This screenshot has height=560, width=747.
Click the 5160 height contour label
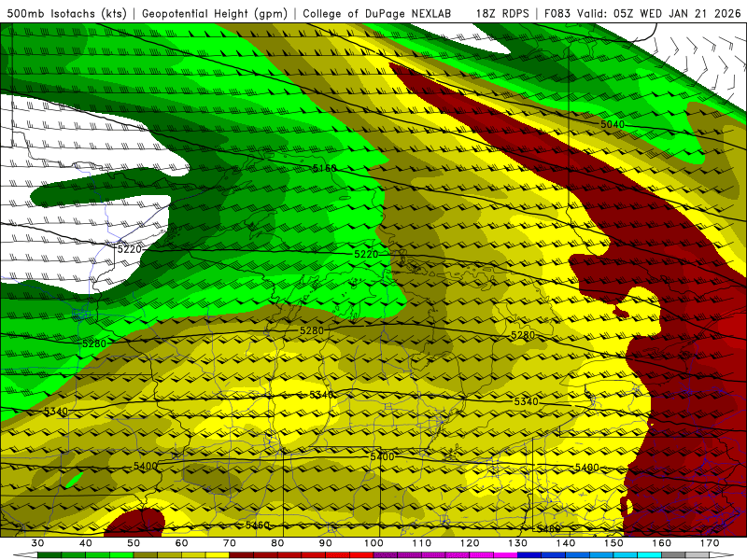[x=324, y=168]
